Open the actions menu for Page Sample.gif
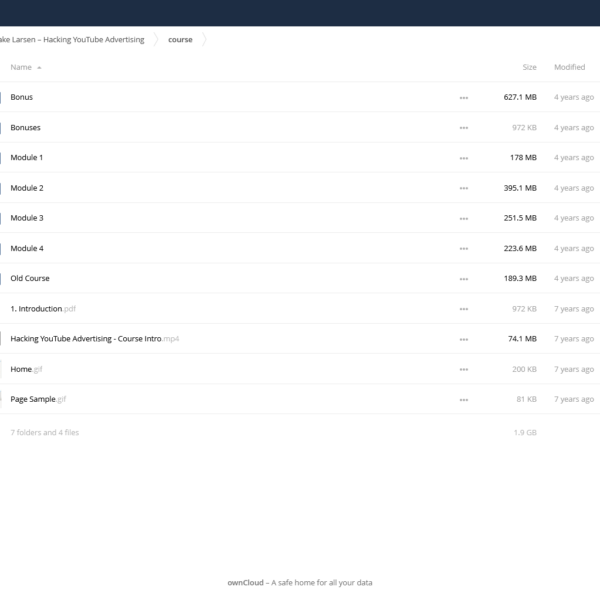 click(464, 400)
